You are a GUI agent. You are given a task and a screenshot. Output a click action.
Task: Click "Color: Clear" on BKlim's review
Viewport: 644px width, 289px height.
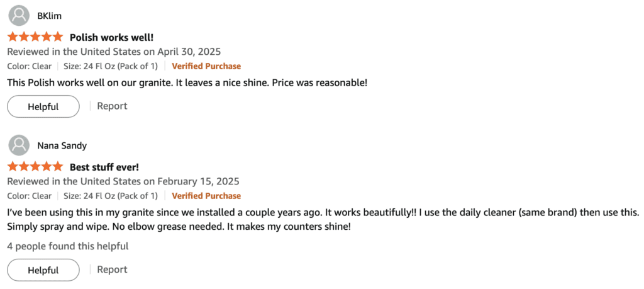tap(30, 66)
